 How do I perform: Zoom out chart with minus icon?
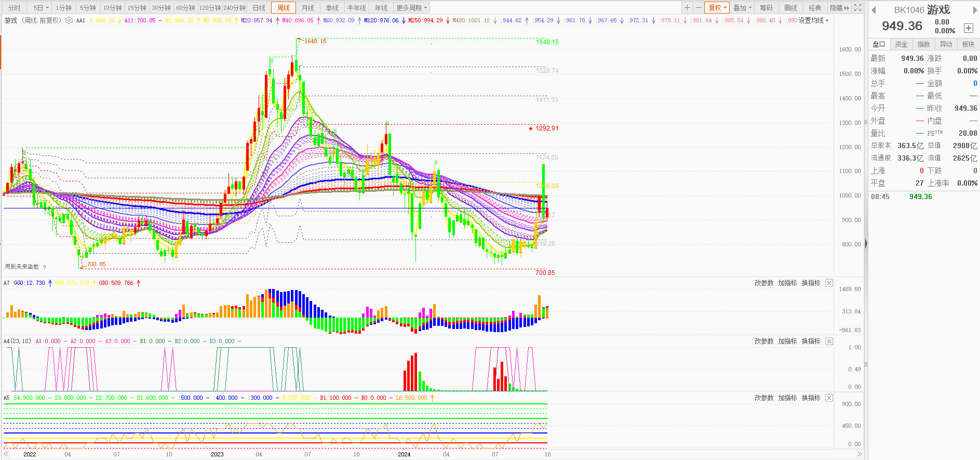699,8
